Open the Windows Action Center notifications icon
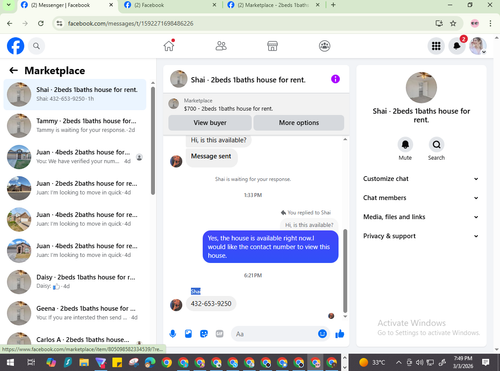This screenshot has width=500, height=371. (486, 362)
